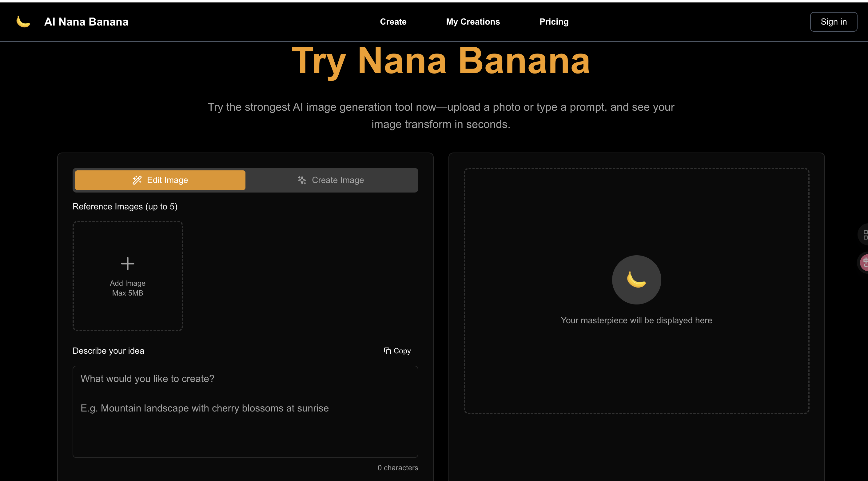This screenshot has width=868, height=481.
Task: Copy the prompt text using Copy
Action: (x=398, y=351)
